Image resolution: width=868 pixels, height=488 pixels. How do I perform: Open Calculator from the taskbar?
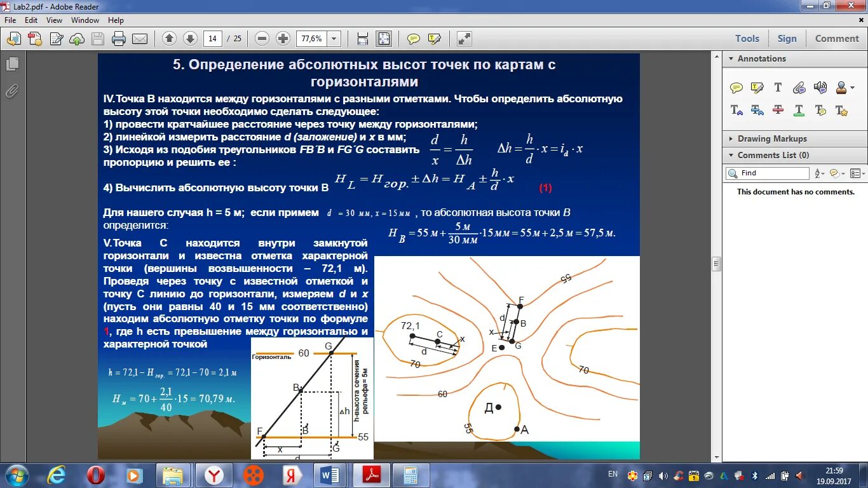pos(410,475)
